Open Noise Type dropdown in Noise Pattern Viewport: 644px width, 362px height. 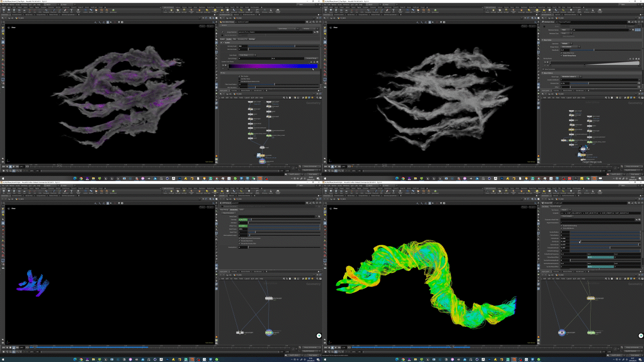pyautogui.click(x=571, y=76)
